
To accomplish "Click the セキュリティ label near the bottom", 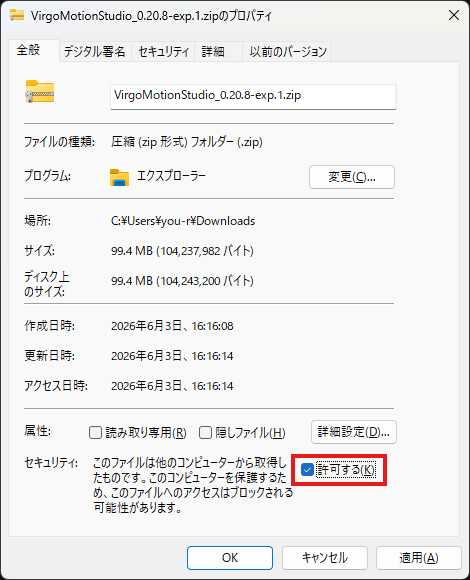I will pos(51,463).
